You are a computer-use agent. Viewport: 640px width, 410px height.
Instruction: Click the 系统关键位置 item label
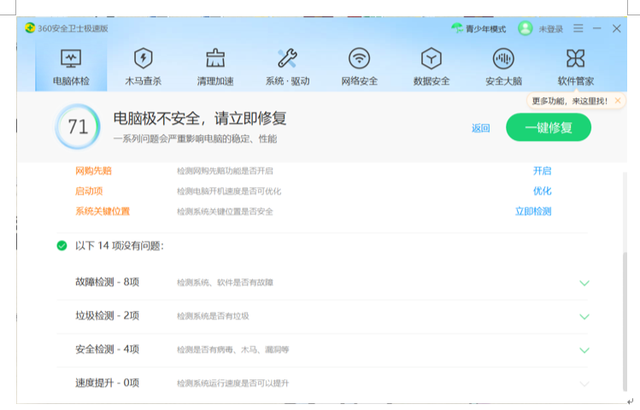(x=102, y=211)
